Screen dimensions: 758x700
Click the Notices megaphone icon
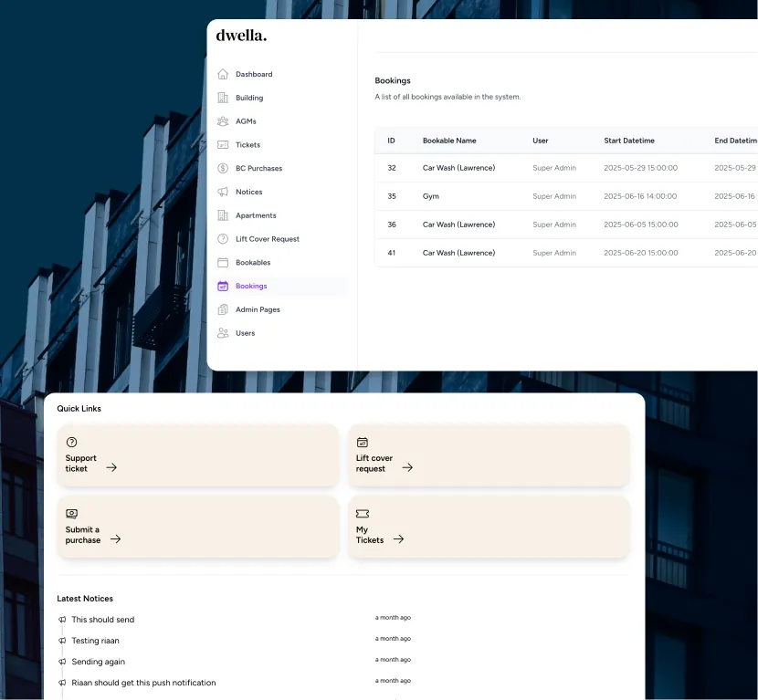(222, 192)
